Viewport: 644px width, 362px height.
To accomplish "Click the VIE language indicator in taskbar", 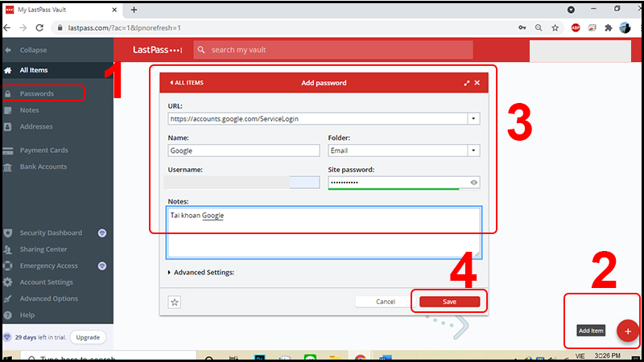I will click(x=580, y=356).
